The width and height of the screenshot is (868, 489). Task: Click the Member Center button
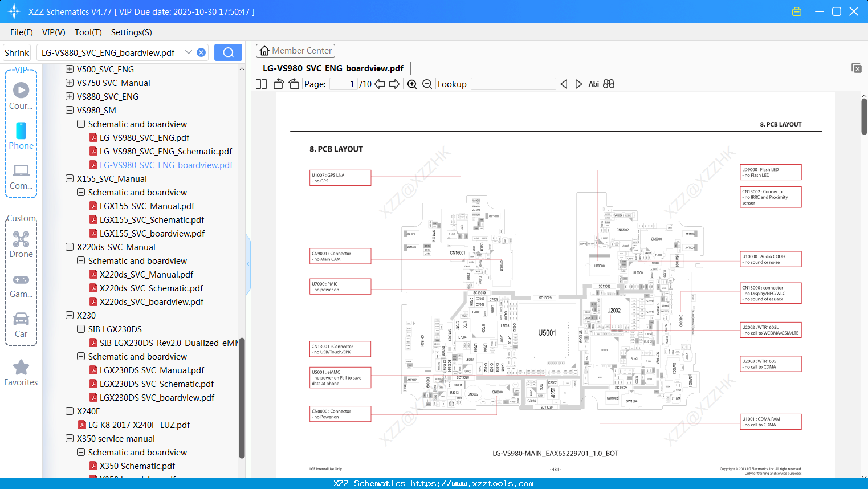coord(295,50)
